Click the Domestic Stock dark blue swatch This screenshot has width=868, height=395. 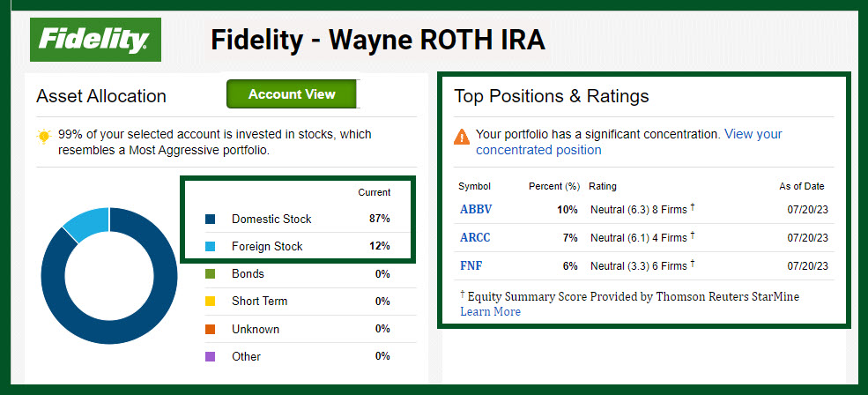(x=210, y=219)
